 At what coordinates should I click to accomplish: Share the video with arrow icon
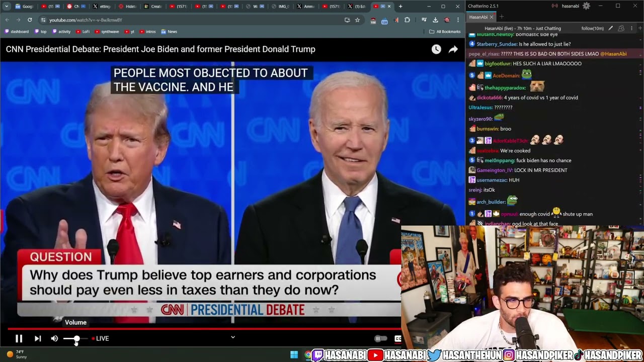tap(453, 49)
